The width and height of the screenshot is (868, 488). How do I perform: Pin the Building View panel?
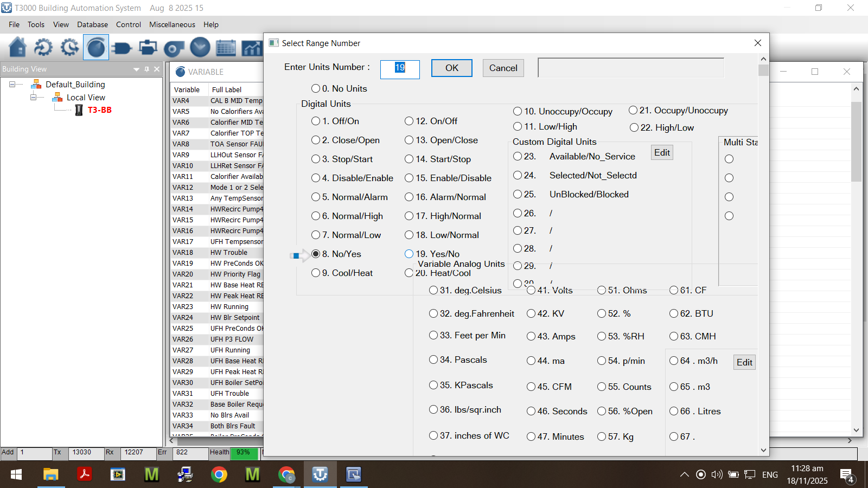146,69
